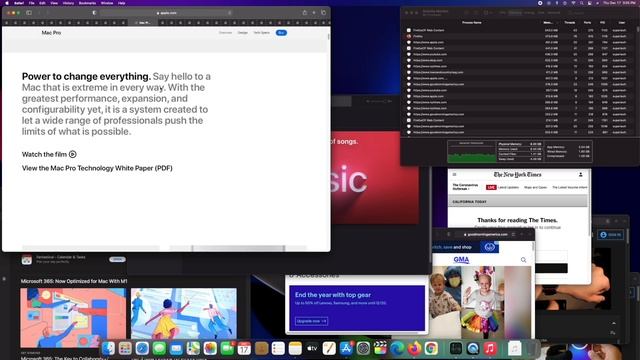This screenshot has height=360, width=640.
Task: Open QuickTime Player from the Dock
Action: (473, 348)
